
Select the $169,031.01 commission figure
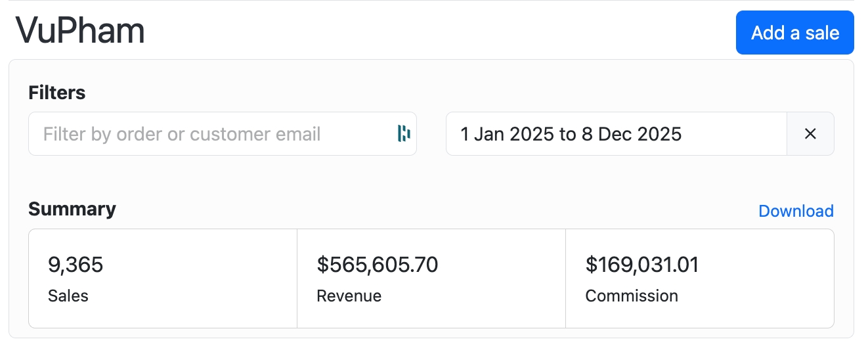click(642, 265)
